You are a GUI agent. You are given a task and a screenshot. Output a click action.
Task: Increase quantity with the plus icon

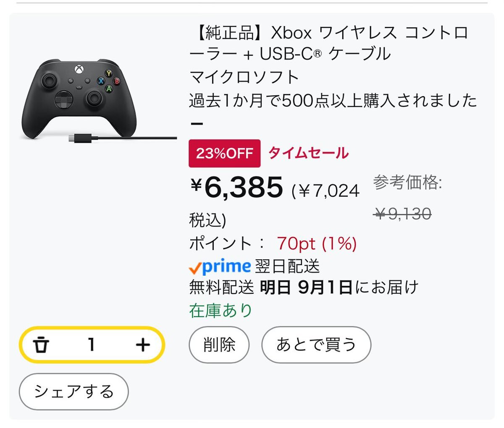tap(143, 345)
